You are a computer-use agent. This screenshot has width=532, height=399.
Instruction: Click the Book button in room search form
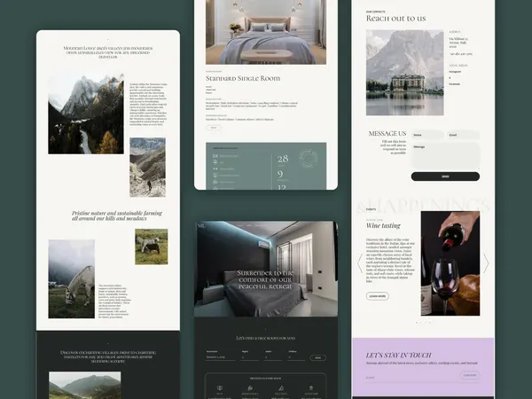(318, 357)
